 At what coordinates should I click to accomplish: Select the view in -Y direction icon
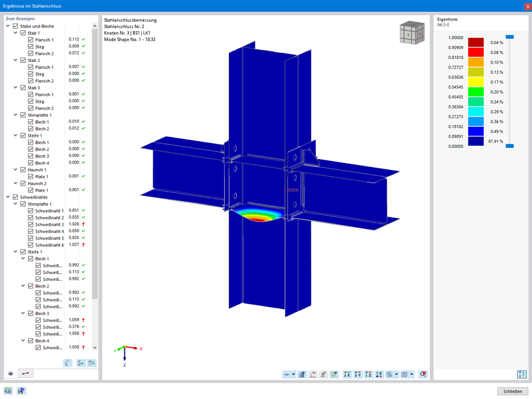click(358, 374)
